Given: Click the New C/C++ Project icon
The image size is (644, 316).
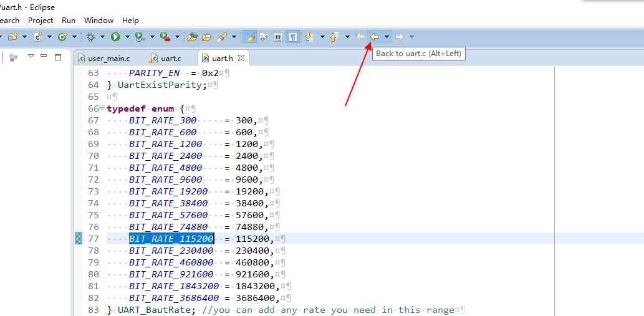Looking at the screenshot, I should (x=13, y=37).
